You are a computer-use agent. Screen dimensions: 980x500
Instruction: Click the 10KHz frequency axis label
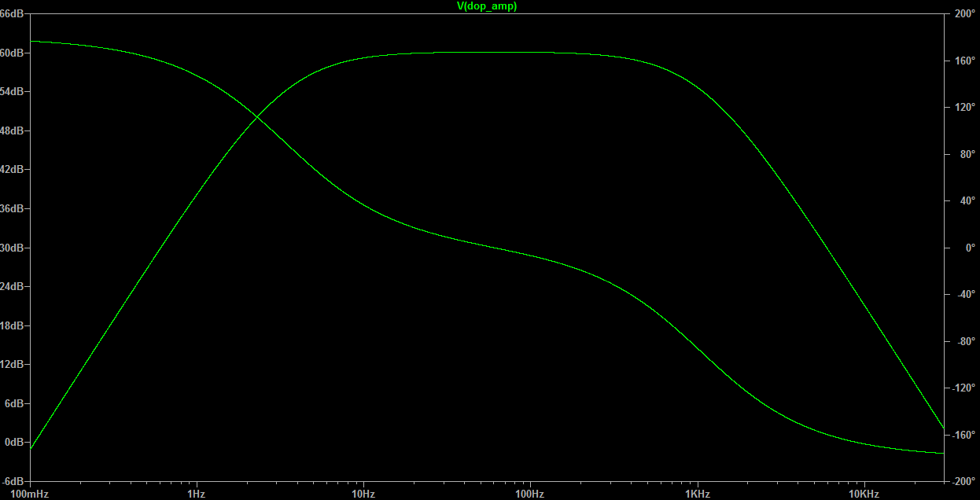864,494
